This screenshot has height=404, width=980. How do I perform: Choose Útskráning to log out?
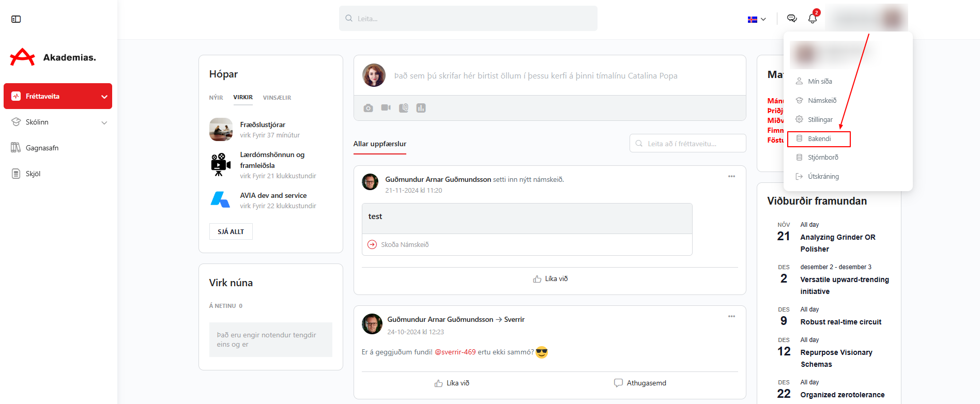(823, 177)
